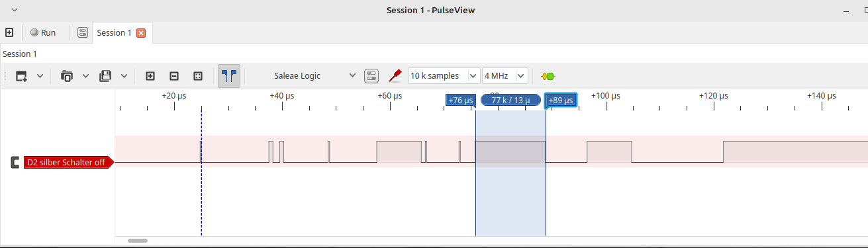Click the red probe channels icon
This screenshot has height=248, width=868.
pyautogui.click(x=395, y=76)
